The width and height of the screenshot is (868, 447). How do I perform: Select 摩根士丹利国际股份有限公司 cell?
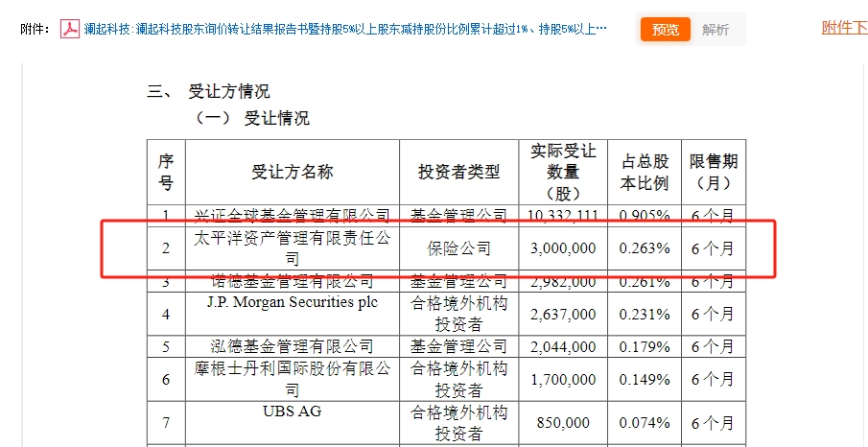293,380
